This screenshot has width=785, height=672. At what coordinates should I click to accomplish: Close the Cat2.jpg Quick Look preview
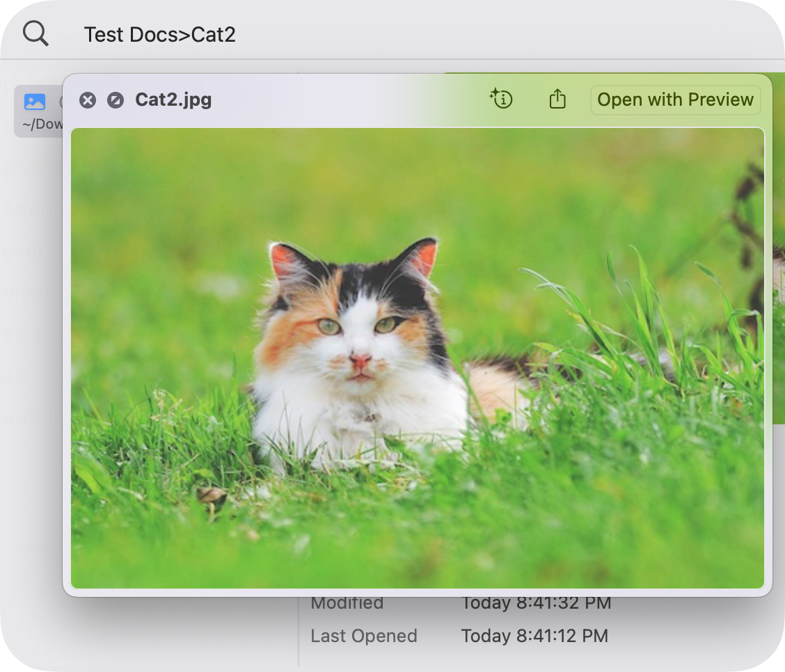pyautogui.click(x=87, y=100)
